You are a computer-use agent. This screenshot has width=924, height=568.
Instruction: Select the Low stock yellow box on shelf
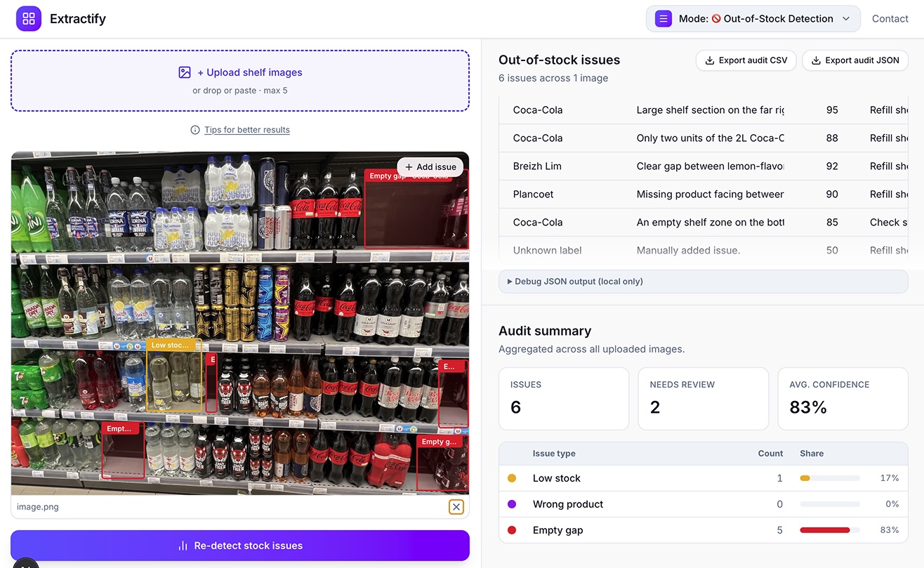174,375
